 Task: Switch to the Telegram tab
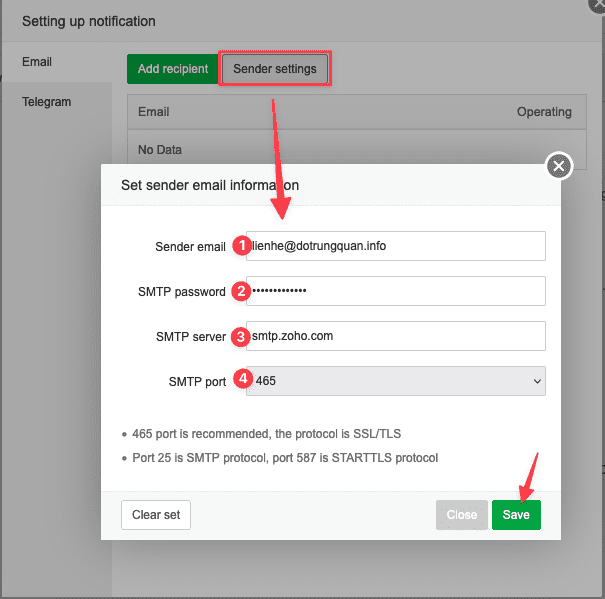[x=47, y=102]
